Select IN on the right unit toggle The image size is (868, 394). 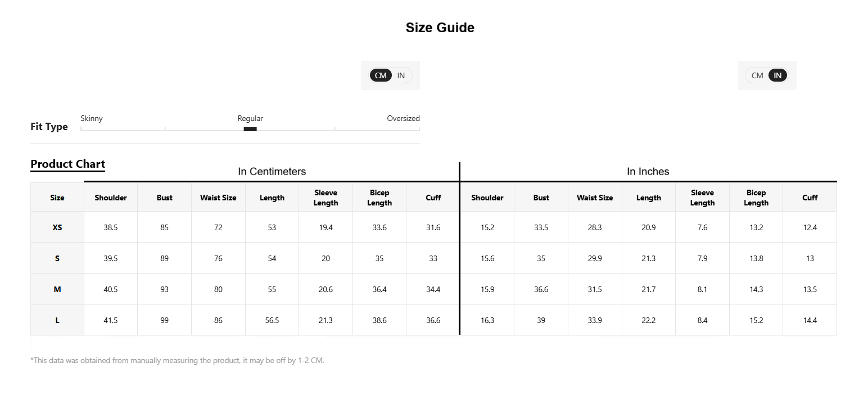click(x=777, y=75)
